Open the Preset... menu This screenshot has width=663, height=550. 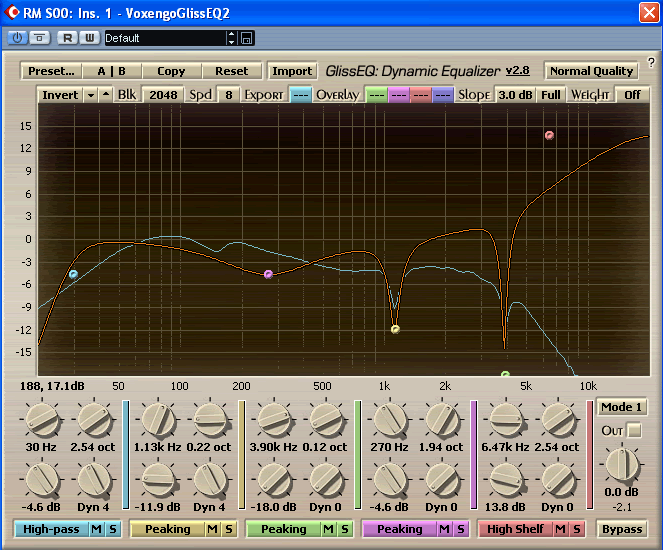click(x=51, y=71)
